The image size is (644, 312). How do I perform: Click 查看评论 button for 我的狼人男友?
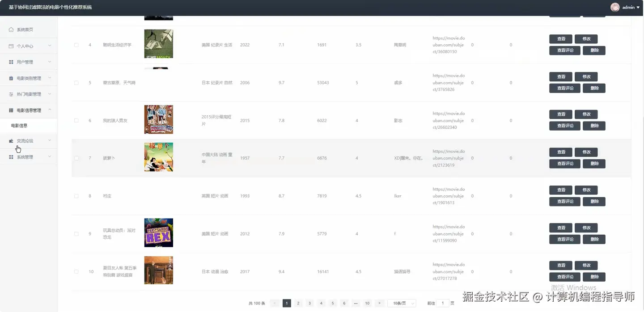[565, 126]
